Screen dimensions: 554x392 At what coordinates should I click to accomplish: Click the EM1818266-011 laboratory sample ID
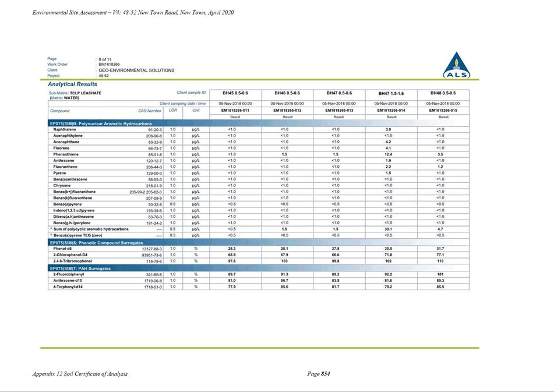[x=235, y=111]
